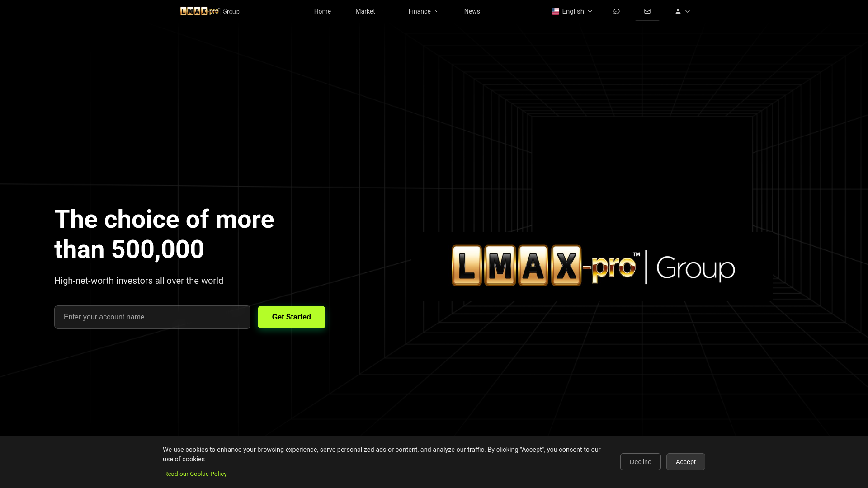Click the Get Started button

pos(292,317)
